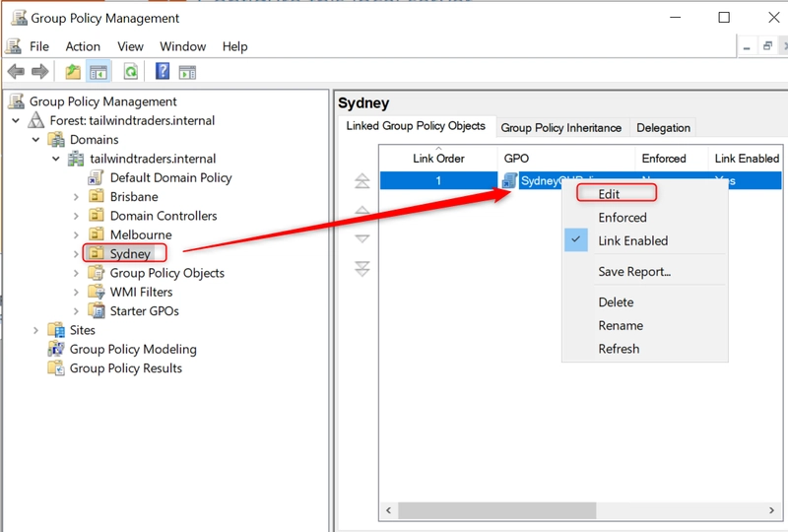Screen dimensions: 788x532
Task: Click the Group Policy Objects container icon
Action: (96, 273)
